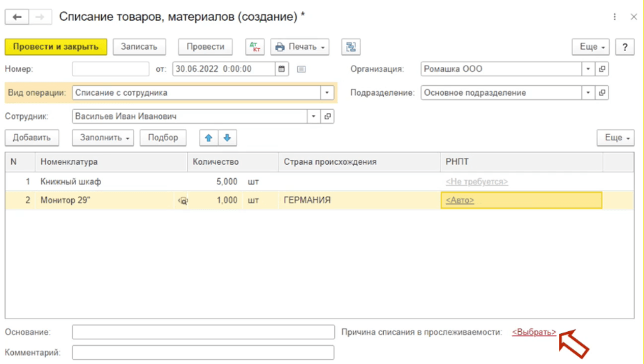The image size is (644, 364).
Task: Click Провести и закрыть button
Action: pos(56,47)
